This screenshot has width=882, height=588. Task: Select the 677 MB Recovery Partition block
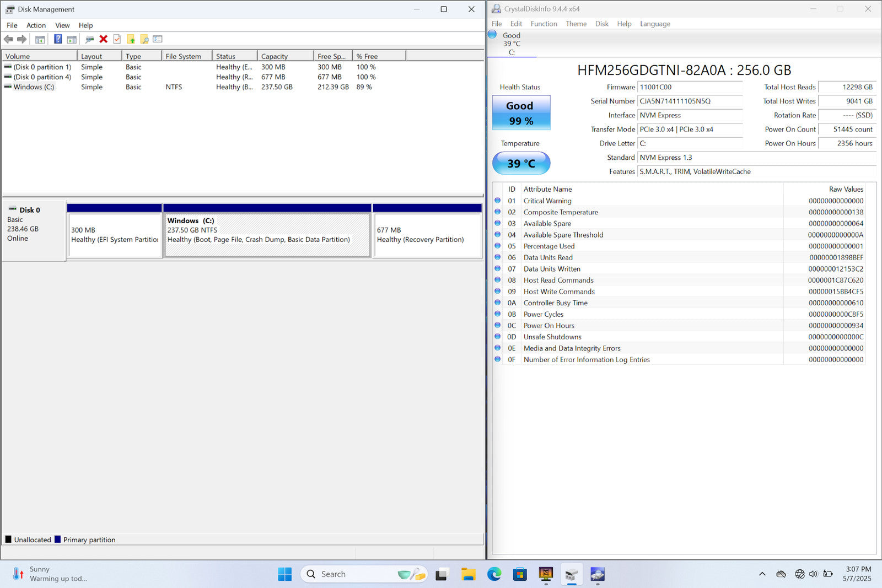click(x=428, y=230)
